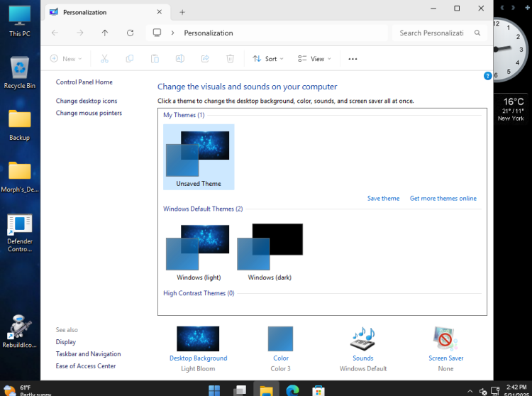
Task: Click Change mouse pointers link
Action: click(89, 113)
